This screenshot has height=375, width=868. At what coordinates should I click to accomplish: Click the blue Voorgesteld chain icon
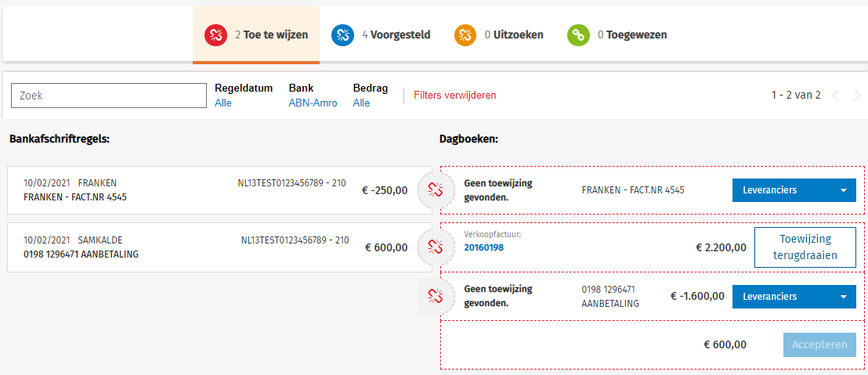coord(342,34)
